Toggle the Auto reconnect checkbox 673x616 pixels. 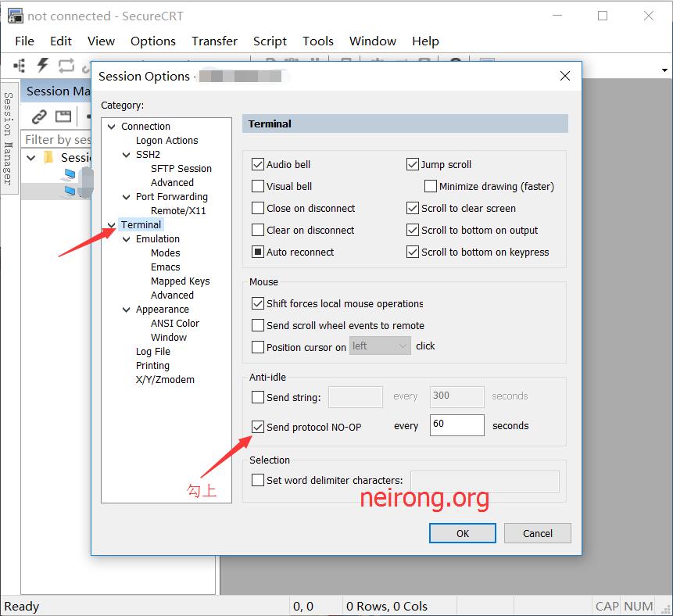tap(258, 252)
